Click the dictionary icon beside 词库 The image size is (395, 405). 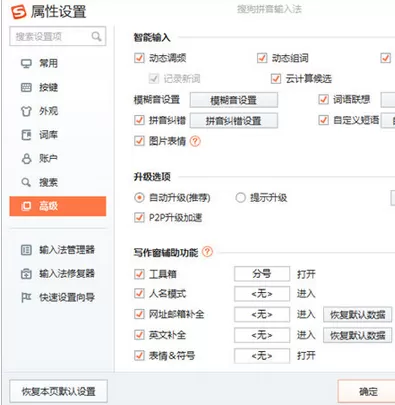coord(26,135)
